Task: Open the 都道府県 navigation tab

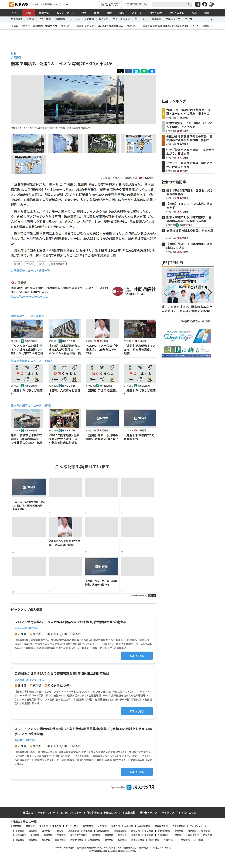Action: [x=44, y=13]
